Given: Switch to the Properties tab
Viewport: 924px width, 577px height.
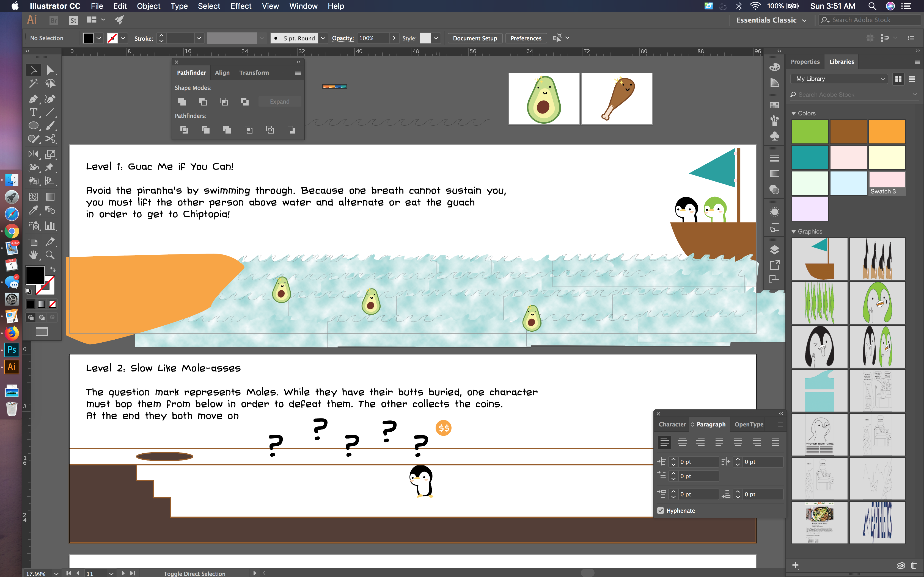Looking at the screenshot, I should [805, 62].
